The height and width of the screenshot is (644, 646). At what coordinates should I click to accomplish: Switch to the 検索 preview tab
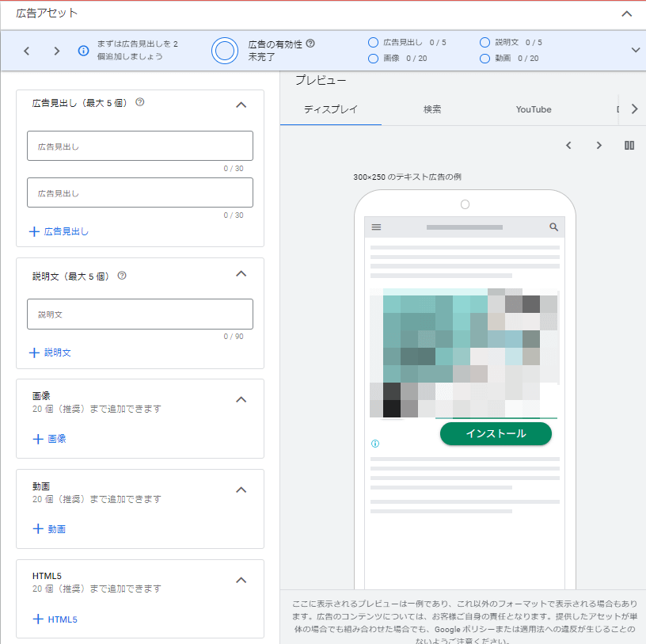point(432,109)
